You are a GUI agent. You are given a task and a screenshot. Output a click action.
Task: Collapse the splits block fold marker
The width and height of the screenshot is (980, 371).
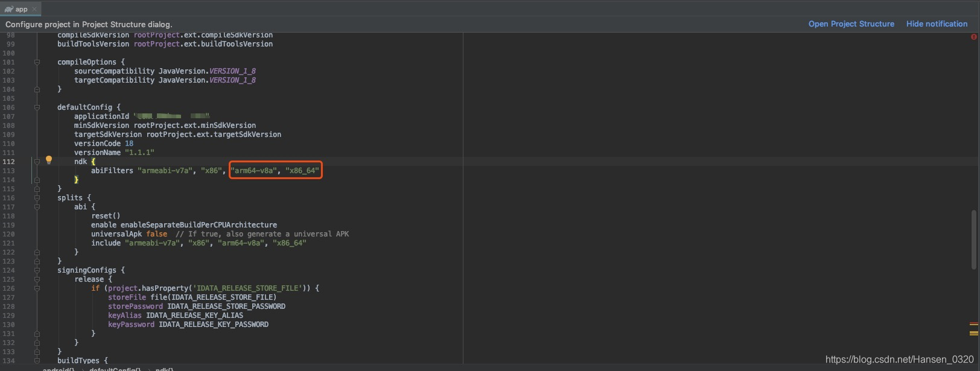(x=37, y=198)
